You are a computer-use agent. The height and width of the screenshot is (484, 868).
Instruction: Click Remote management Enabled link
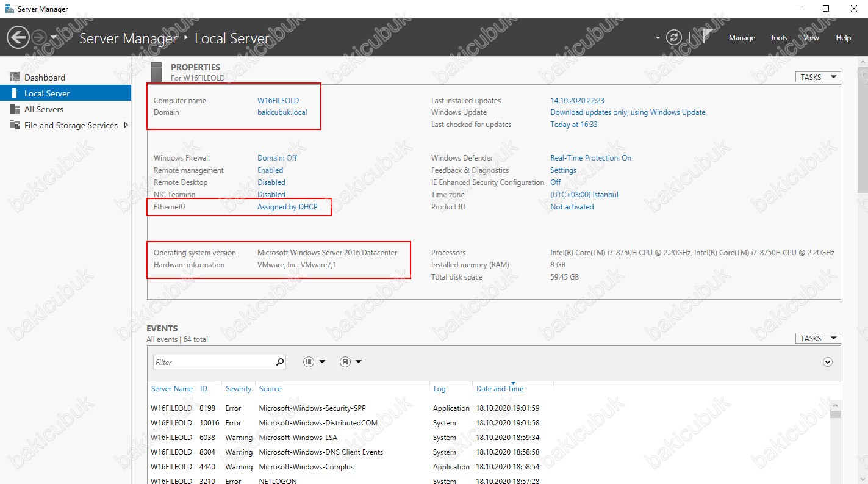point(270,170)
